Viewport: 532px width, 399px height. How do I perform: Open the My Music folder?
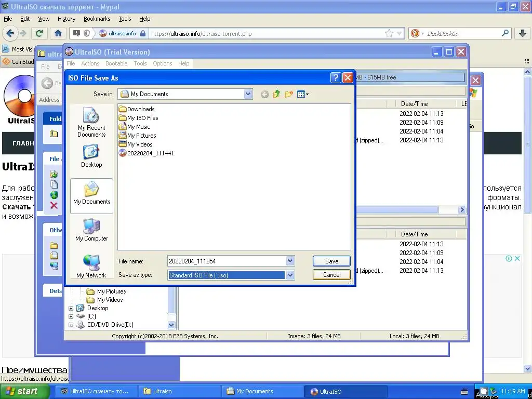pyautogui.click(x=135, y=127)
